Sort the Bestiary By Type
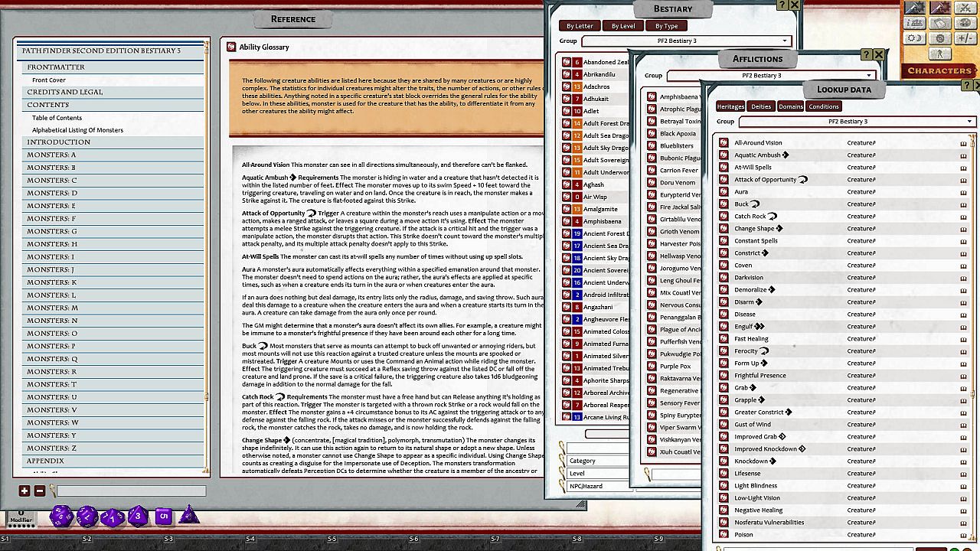 667,26
